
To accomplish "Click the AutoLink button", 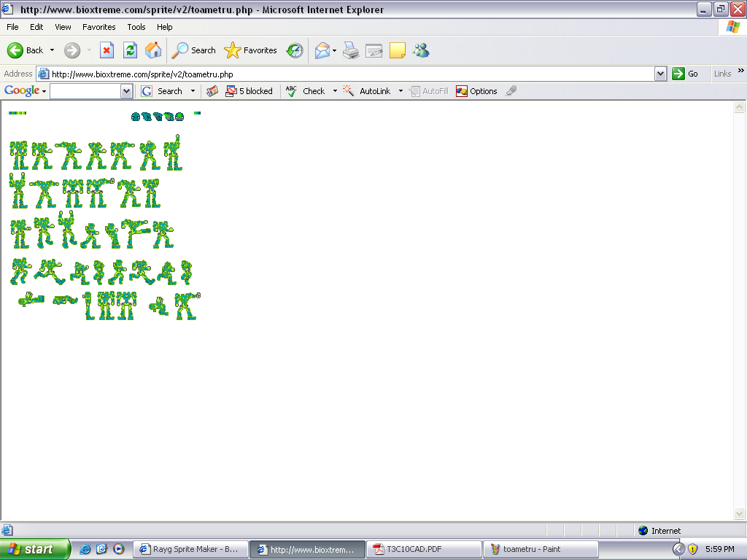I will pos(367,91).
